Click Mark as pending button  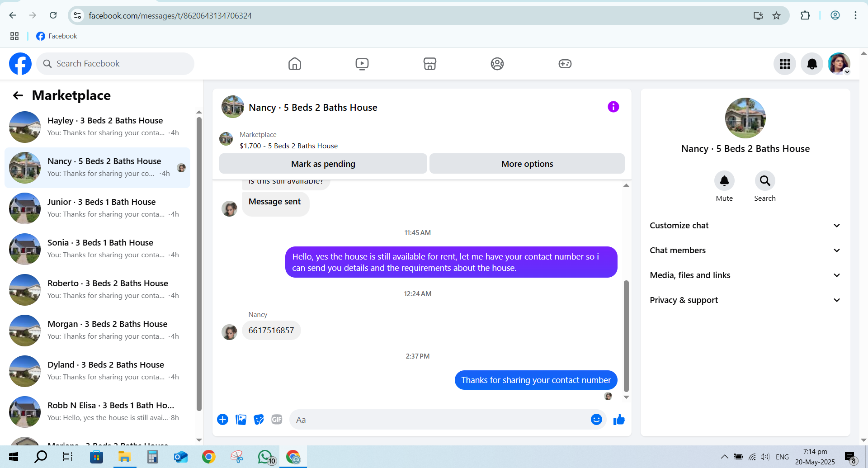coord(323,164)
